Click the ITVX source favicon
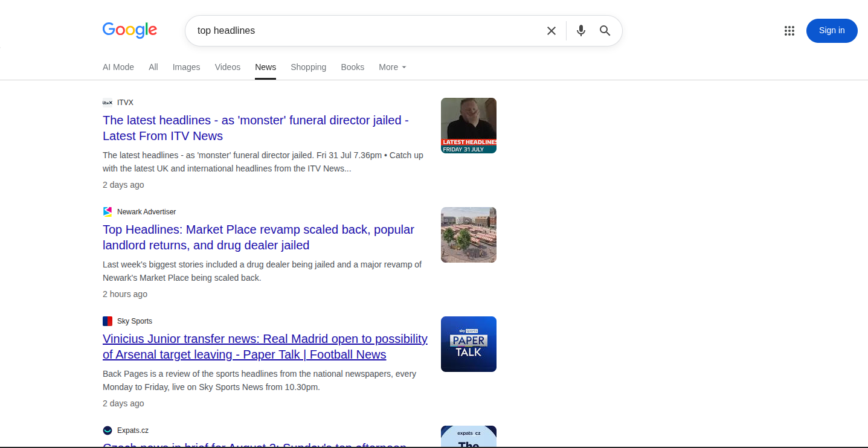Image resolution: width=868 pixels, height=448 pixels. [x=108, y=103]
